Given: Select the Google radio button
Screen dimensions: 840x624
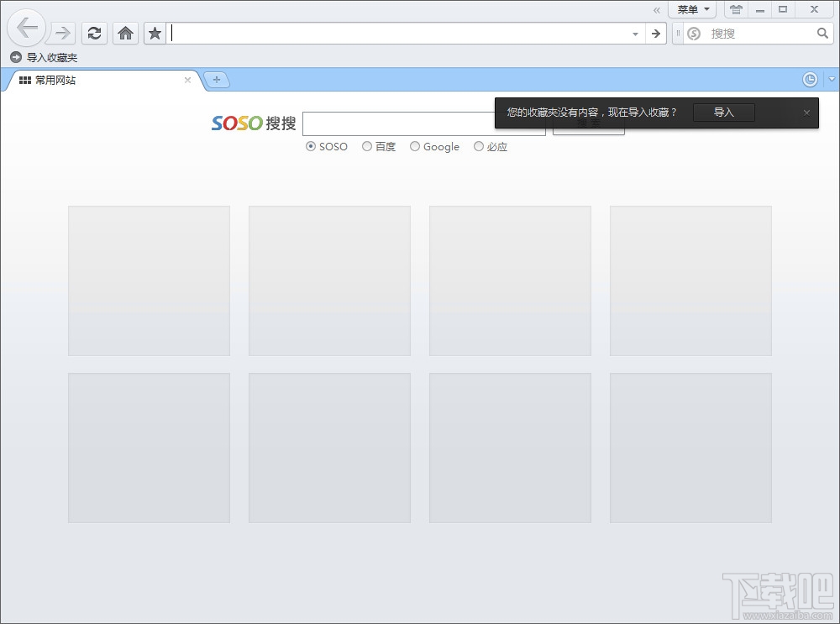Looking at the screenshot, I should click(415, 146).
